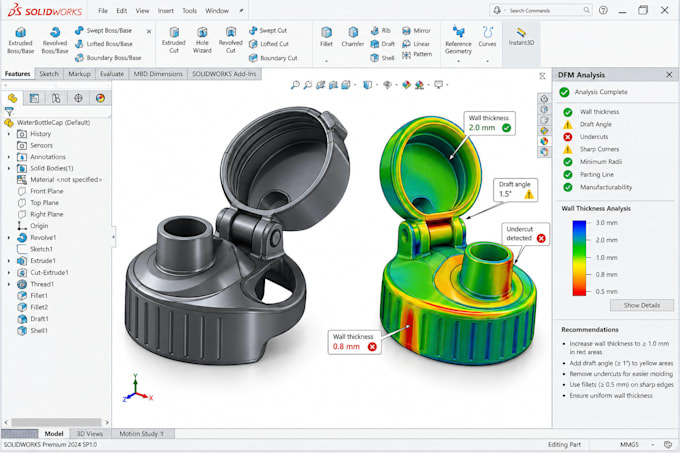Image resolution: width=680 pixels, height=453 pixels.
Task: Click the 0.8 mm wall thickness callout
Action: coord(355,342)
